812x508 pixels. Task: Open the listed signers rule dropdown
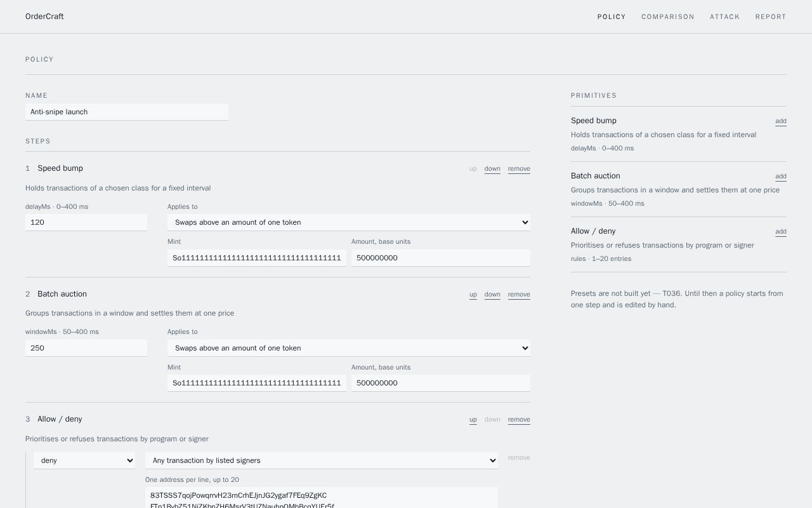(x=322, y=460)
